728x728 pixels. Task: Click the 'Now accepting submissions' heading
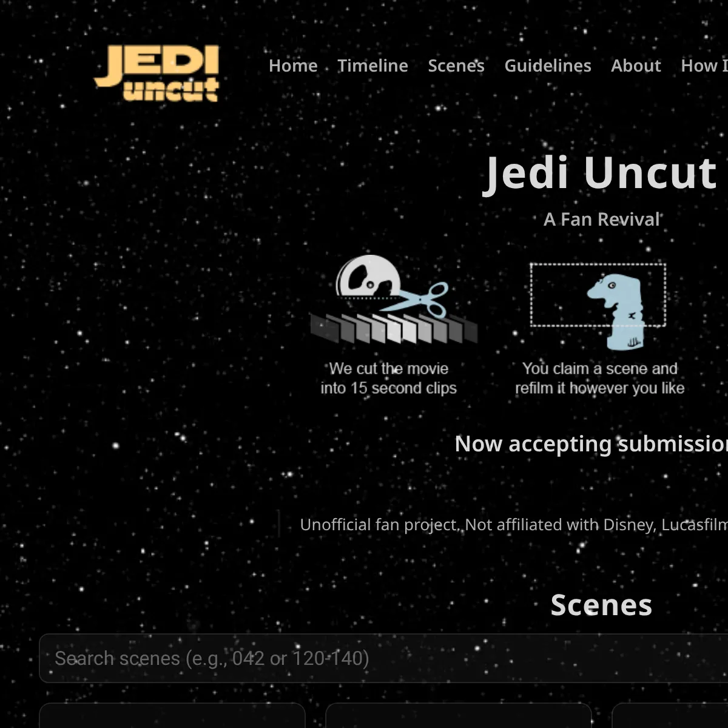[x=591, y=444]
